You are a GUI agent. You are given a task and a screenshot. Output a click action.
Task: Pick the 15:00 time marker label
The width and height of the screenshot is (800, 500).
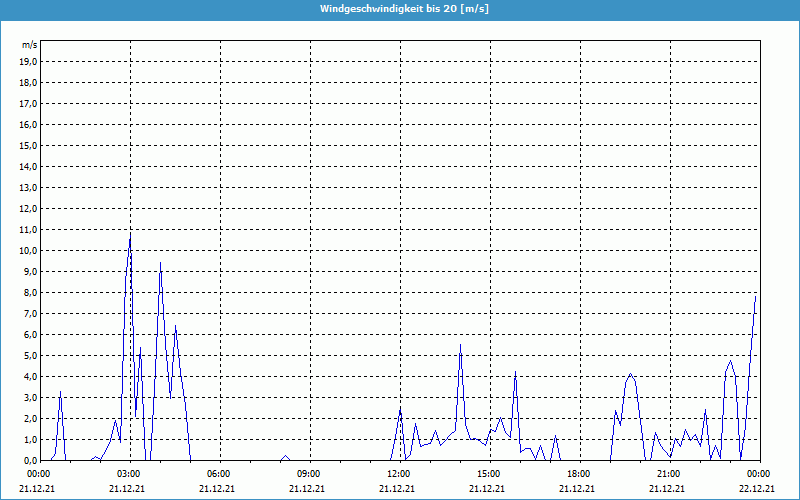488,473
